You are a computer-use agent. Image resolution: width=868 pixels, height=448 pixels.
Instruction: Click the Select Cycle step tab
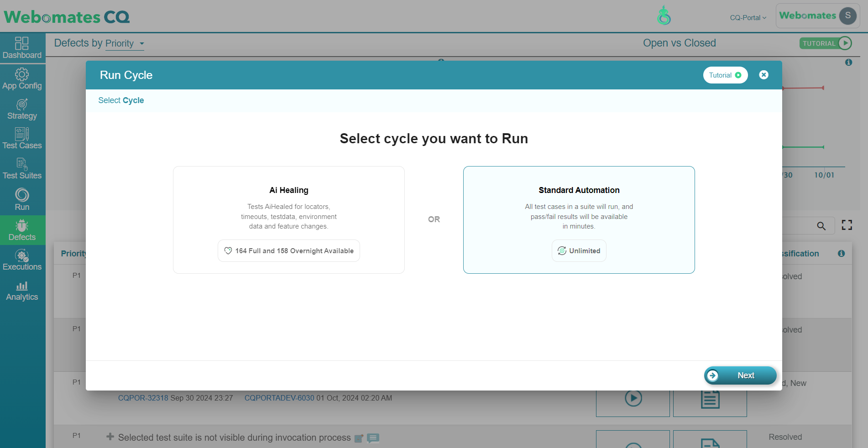[x=121, y=100]
